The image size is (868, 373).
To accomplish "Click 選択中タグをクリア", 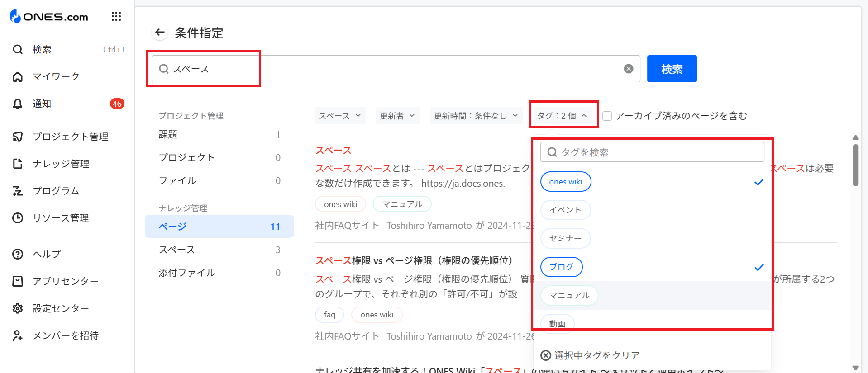I will point(597,355).
